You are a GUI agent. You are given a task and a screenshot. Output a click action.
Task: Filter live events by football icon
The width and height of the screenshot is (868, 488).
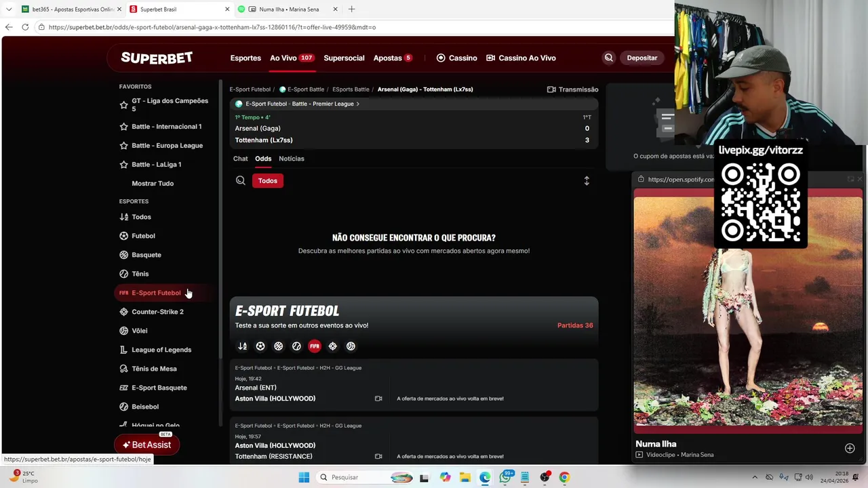(260, 346)
